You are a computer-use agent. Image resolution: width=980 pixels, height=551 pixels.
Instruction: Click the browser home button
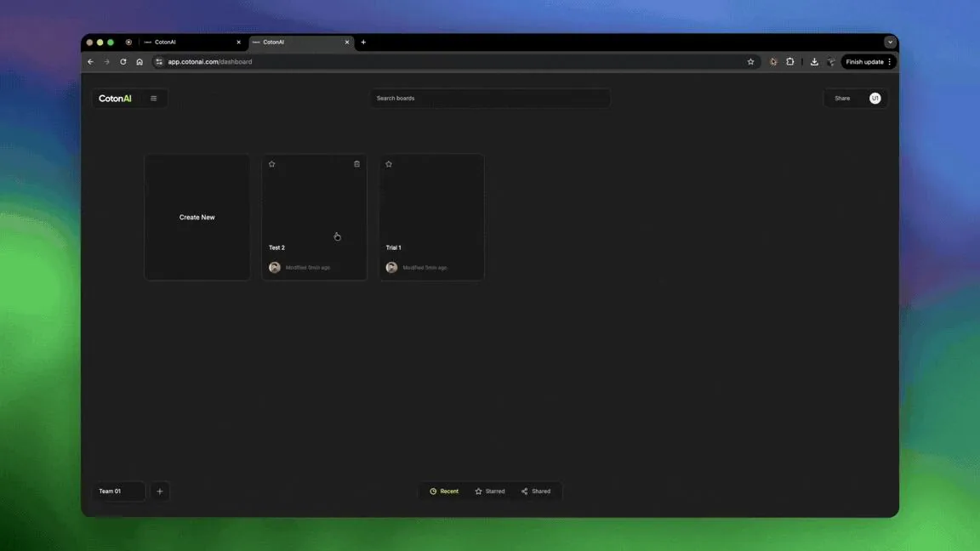point(140,62)
